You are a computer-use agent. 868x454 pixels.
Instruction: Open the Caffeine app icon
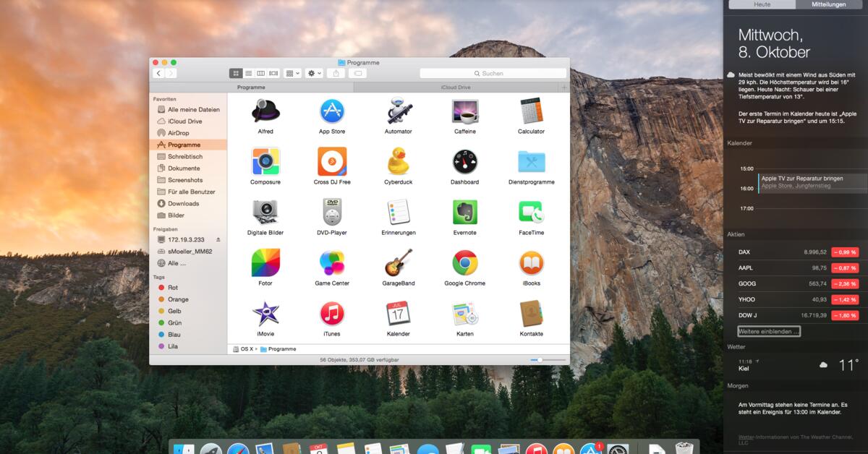[464, 111]
